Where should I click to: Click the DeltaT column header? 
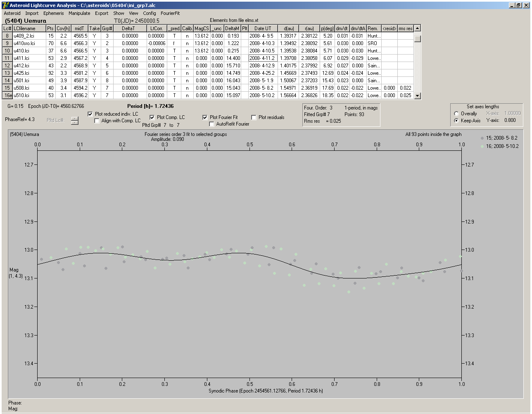click(x=130, y=29)
